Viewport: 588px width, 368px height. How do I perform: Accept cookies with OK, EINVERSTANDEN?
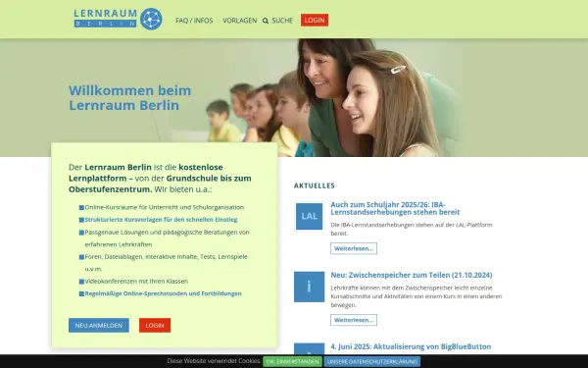click(292, 361)
